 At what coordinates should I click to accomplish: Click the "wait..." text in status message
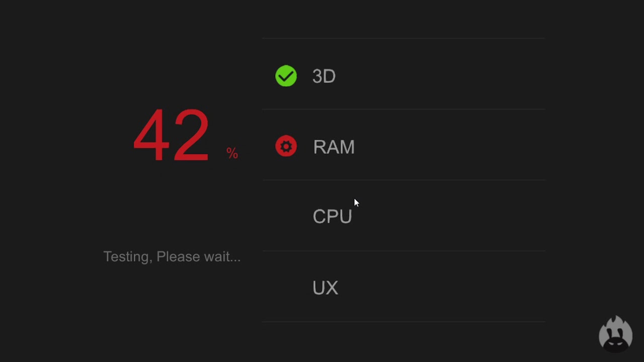click(221, 256)
